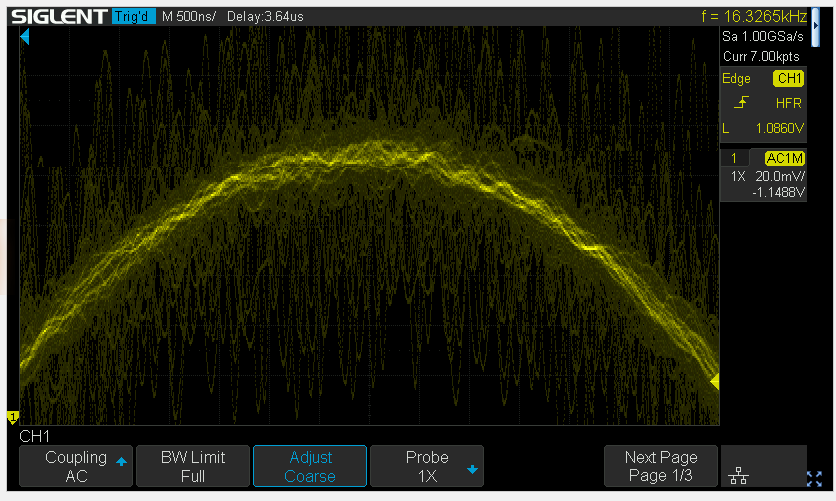Click the HFR trigger coupling label
This screenshot has width=836, height=501.
tap(789, 103)
